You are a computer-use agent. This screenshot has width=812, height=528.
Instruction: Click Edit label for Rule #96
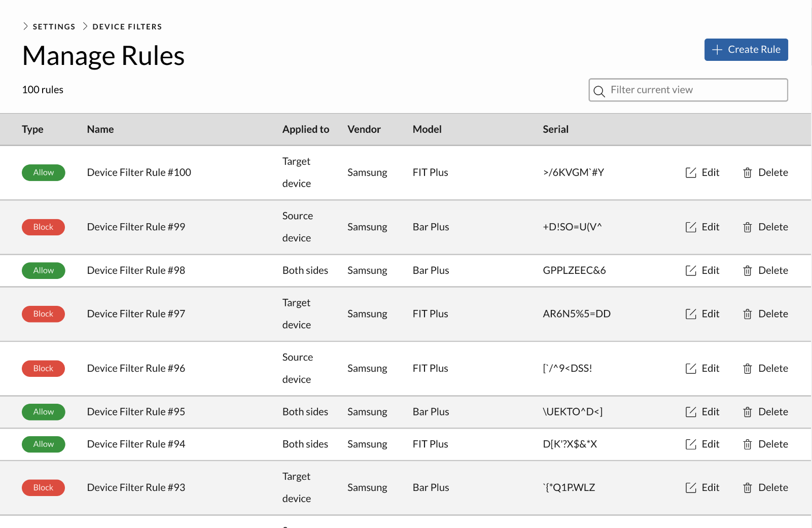711,368
